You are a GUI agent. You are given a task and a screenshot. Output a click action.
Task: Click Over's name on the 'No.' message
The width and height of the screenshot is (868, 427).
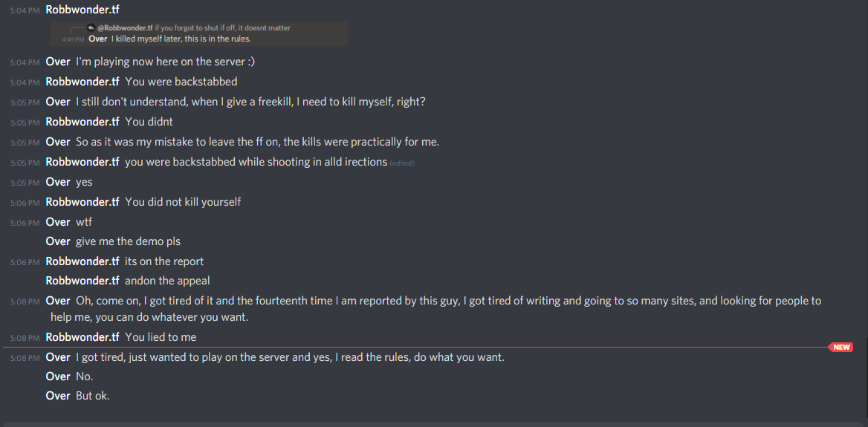[57, 377]
